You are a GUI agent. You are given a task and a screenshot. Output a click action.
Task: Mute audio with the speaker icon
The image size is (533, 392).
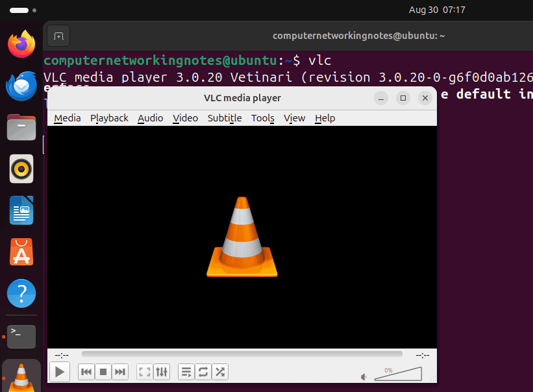coord(364,377)
